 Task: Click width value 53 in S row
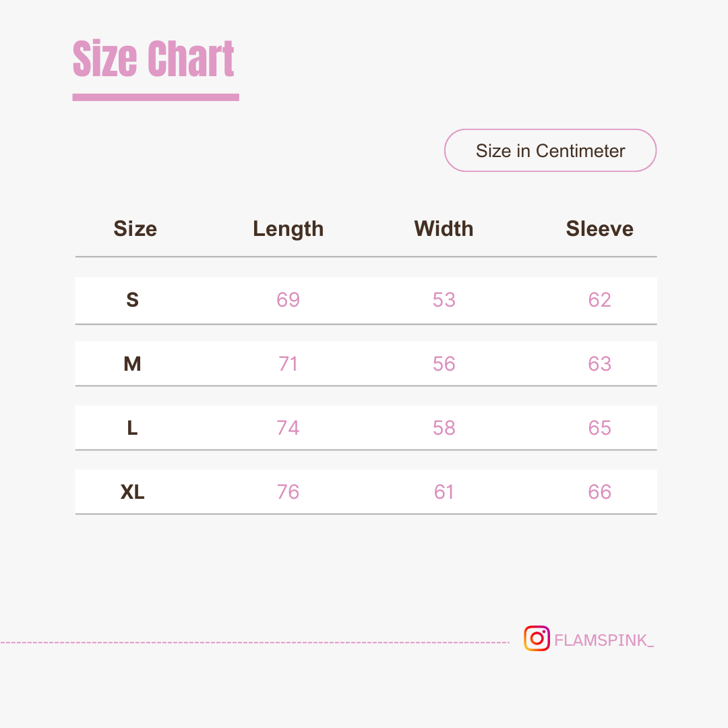[x=444, y=300]
